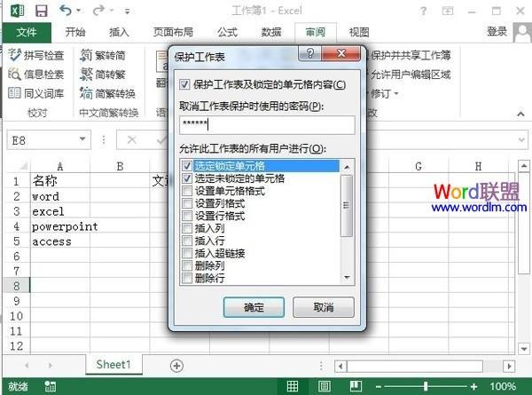
Task: Click permissions list scroll down arrow
Action: (x=347, y=278)
